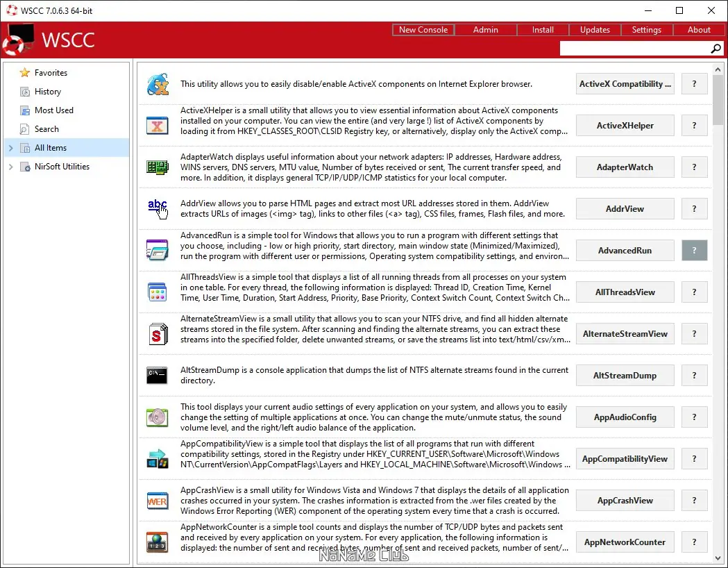
Task: Click the AdapterWatch network card icon
Action: [x=158, y=167]
